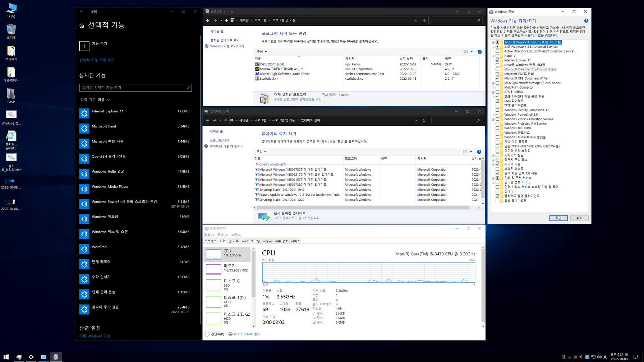Screen dimensions: 644x362
Task: Expand the SMB 1.0/CIFS file sharing node
Action: 493,97
